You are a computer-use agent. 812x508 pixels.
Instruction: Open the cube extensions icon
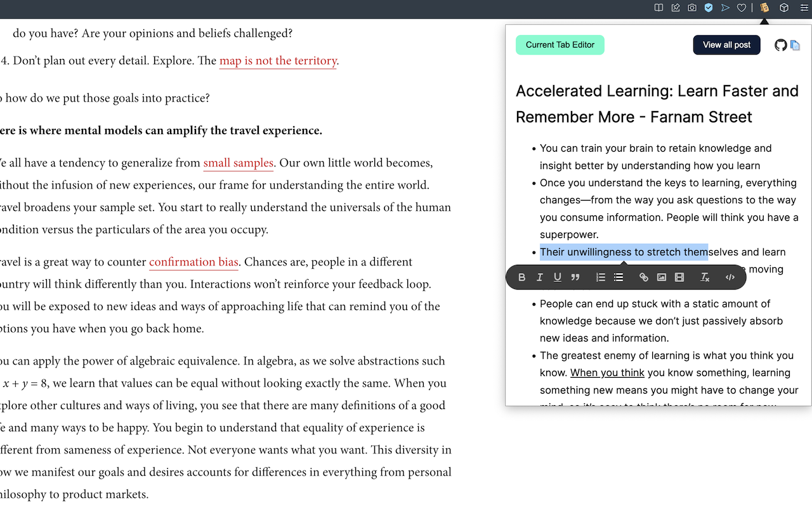coord(784,8)
